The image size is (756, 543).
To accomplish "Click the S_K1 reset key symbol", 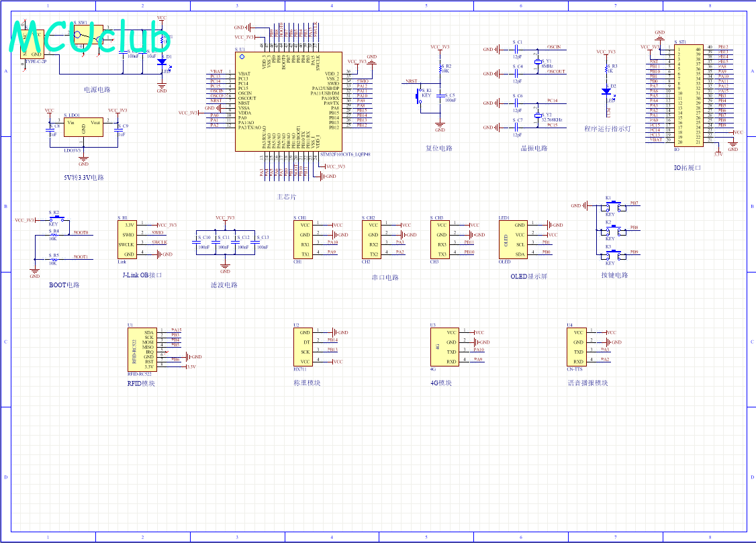I will pos(418,95).
